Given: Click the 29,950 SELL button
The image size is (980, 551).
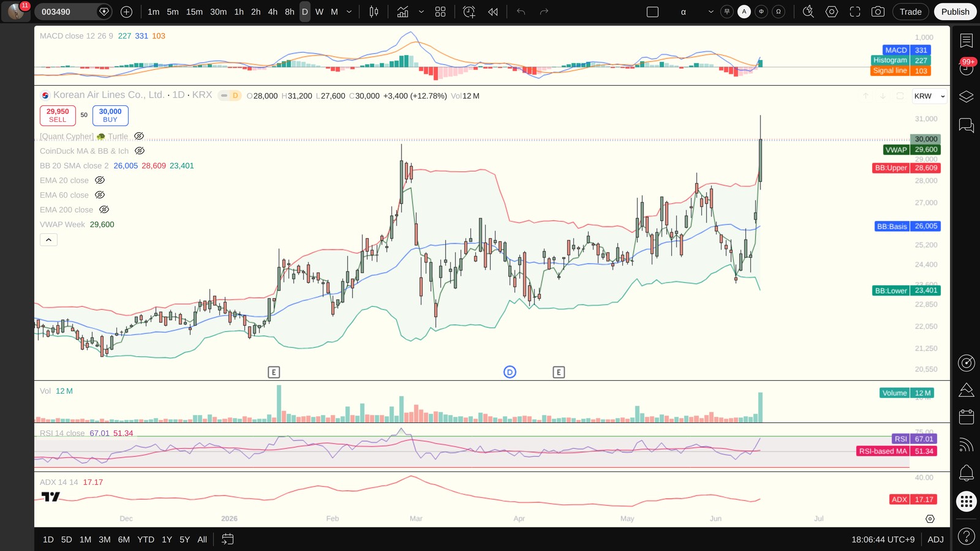Looking at the screenshot, I should (58, 115).
